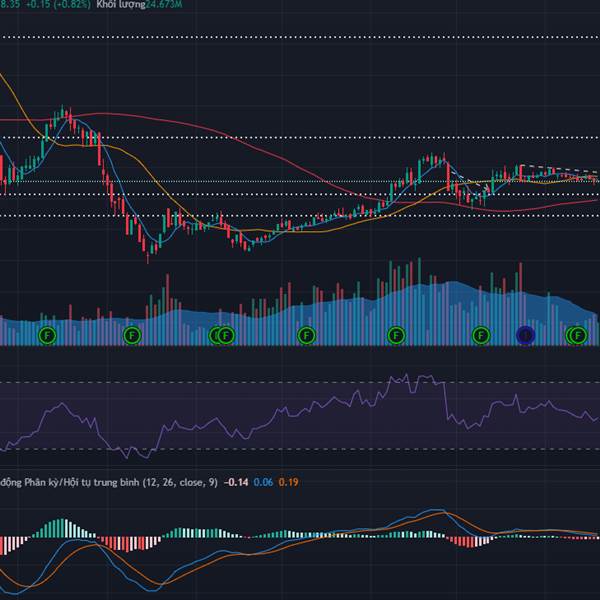Click the blue MACD line value 0.06
Viewport: 600px width, 600px height.
(x=263, y=482)
